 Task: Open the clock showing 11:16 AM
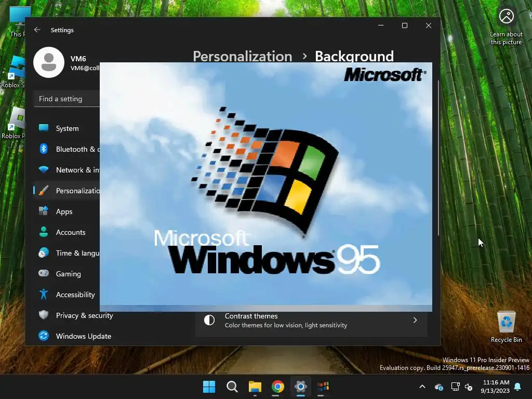[x=495, y=387]
